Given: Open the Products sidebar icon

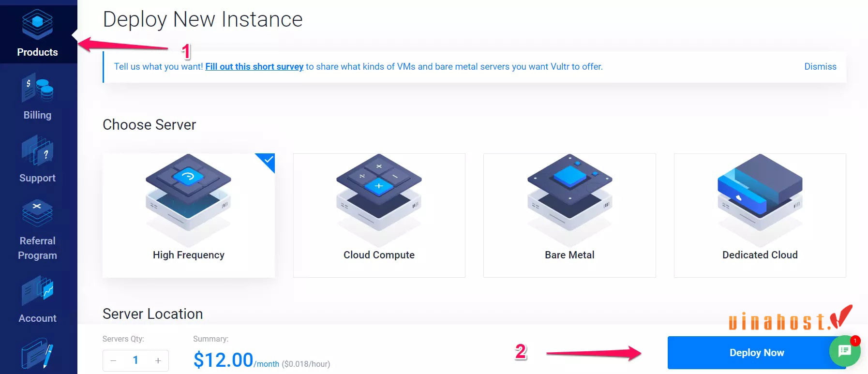Looking at the screenshot, I should [37, 24].
